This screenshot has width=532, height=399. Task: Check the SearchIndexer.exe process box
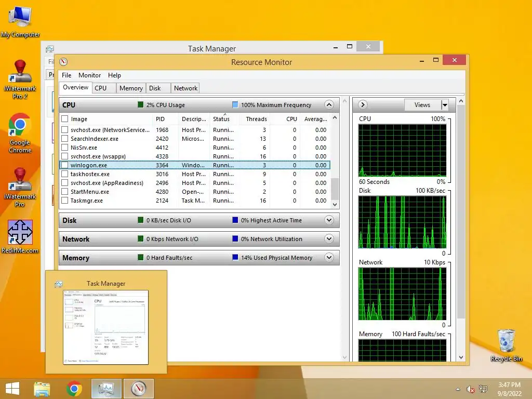tap(64, 138)
